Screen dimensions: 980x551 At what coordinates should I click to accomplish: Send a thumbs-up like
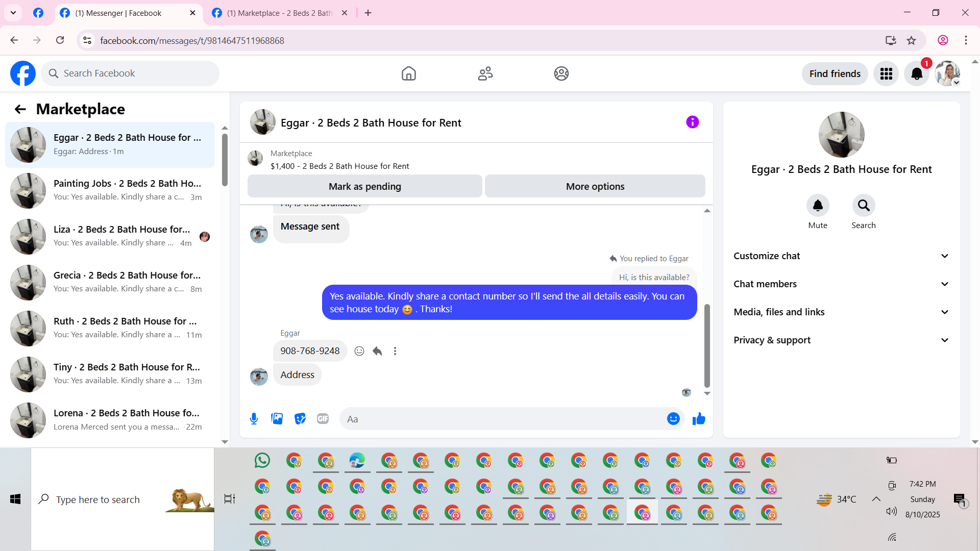(699, 419)
